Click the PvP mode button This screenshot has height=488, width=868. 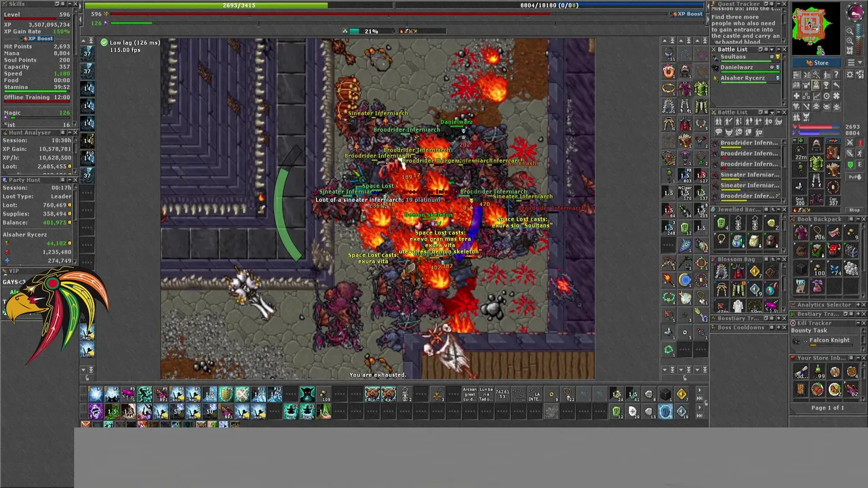click(x=854, y=177)
